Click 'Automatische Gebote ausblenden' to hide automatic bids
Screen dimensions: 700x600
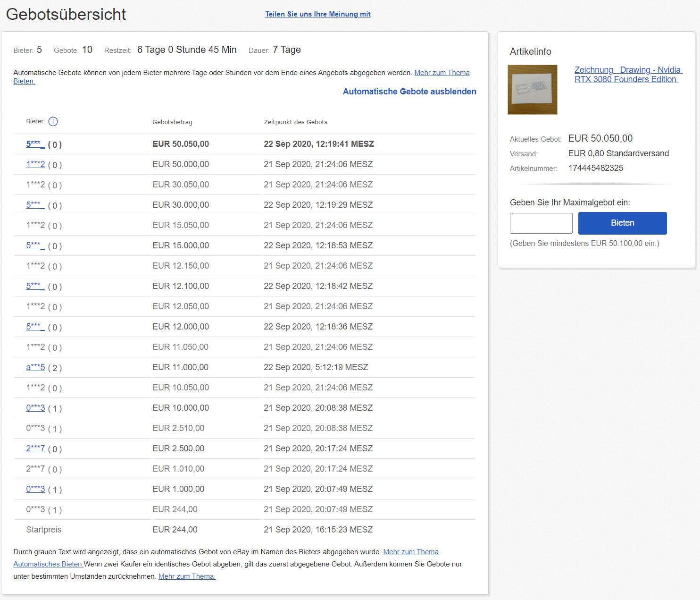tap(409, 92)
